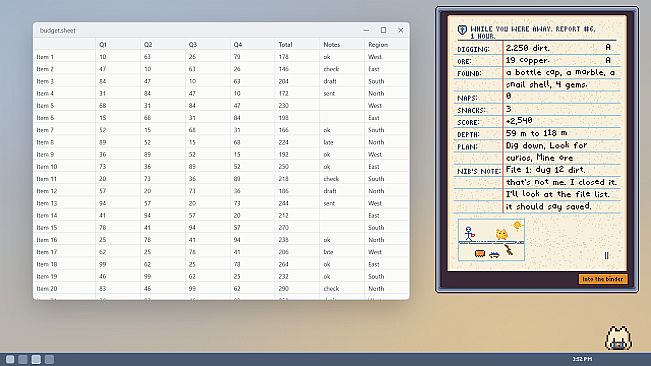This screenshot has width=651, height=366.
Task: Click the shield icon beside report title
Action: [x=462, y=29]
